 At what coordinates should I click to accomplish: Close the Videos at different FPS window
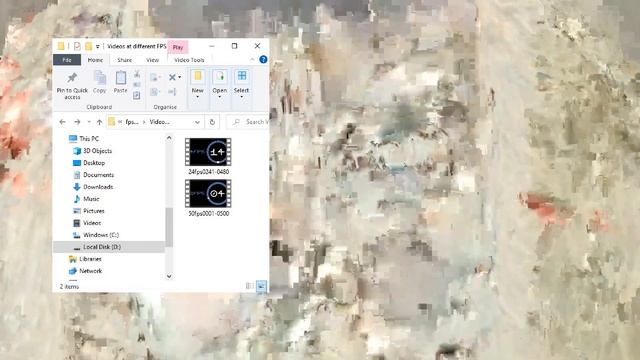[x=257, y=46]
